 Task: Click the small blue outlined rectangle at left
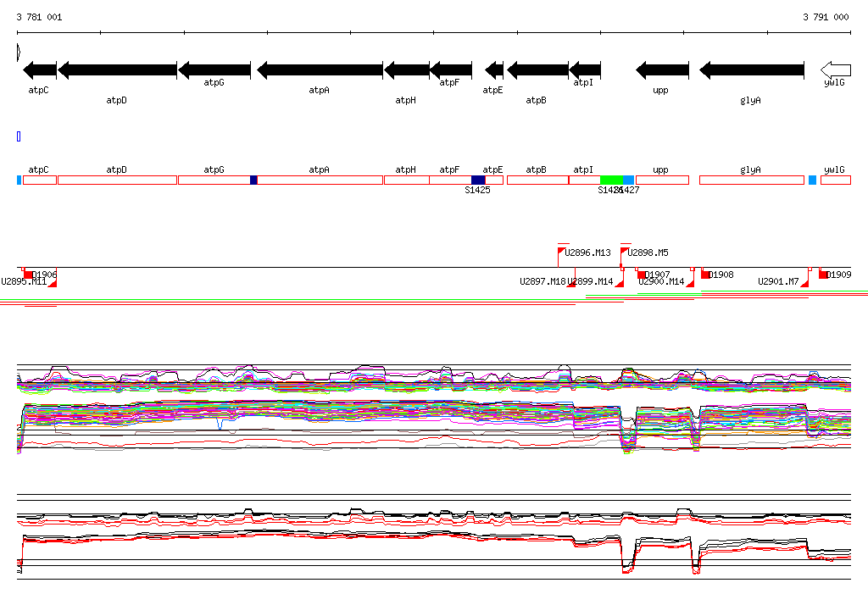pos(19,136)
